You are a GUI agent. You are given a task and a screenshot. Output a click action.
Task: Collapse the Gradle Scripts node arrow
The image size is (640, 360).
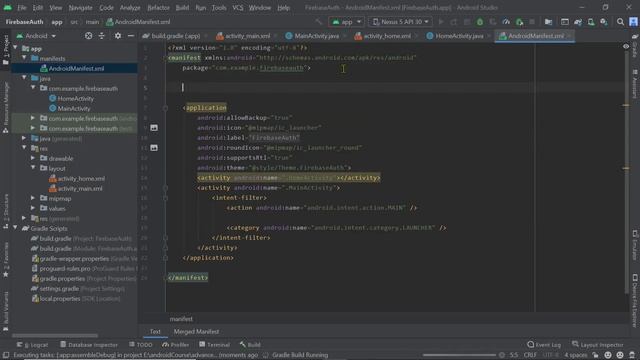click(16, 228)
